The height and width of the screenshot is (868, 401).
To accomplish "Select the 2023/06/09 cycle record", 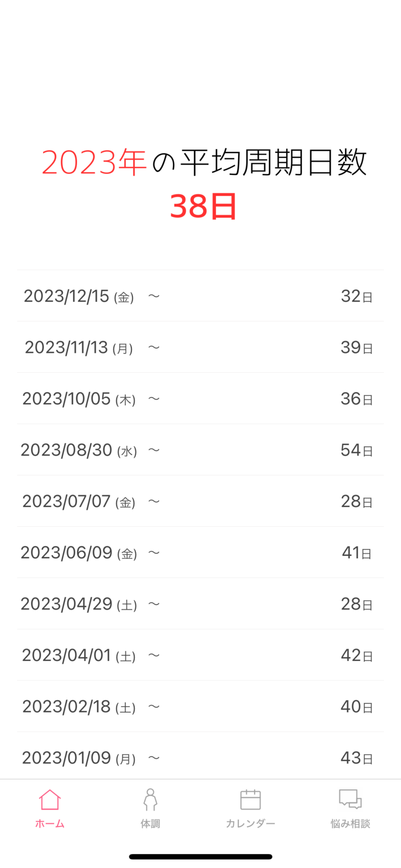I will [x=200, y=553].
